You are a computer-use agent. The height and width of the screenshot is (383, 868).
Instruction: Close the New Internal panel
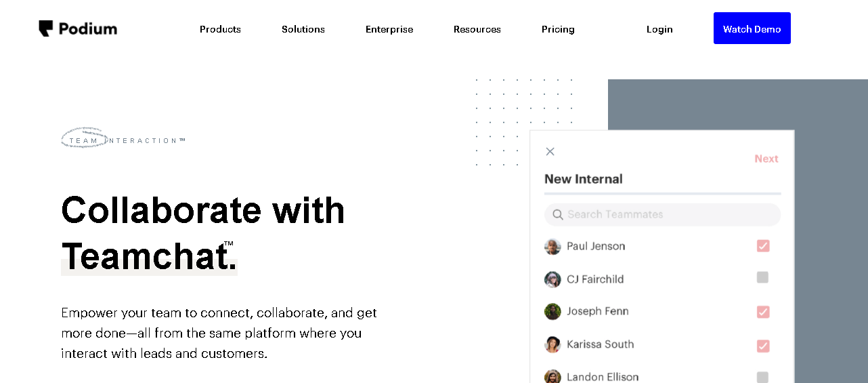tap(550, 152)
